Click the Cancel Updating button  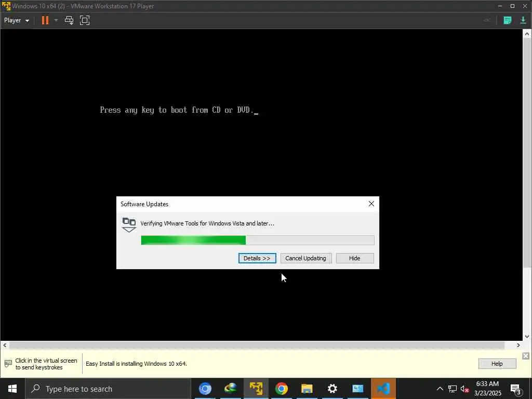pos(305,258)
